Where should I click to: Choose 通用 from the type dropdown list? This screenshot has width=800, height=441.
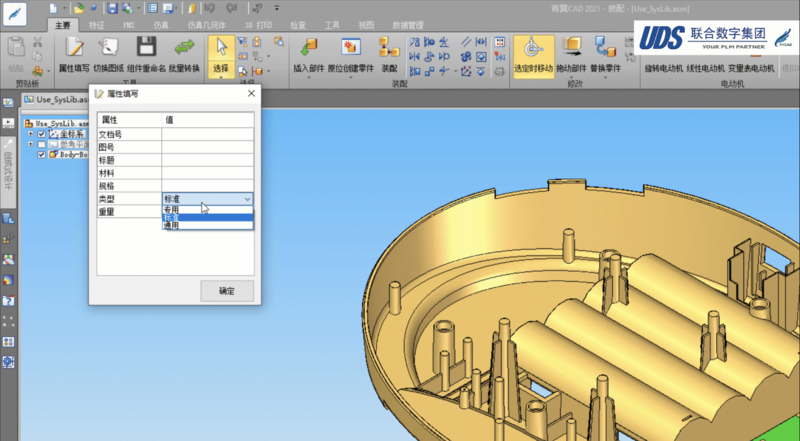click(208, 225)
